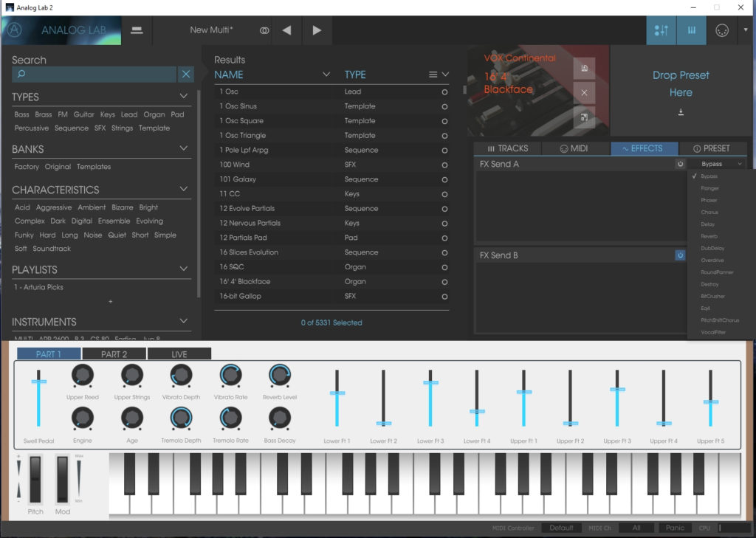Toggle the FX Send B power button

click(x=680, y=255)
